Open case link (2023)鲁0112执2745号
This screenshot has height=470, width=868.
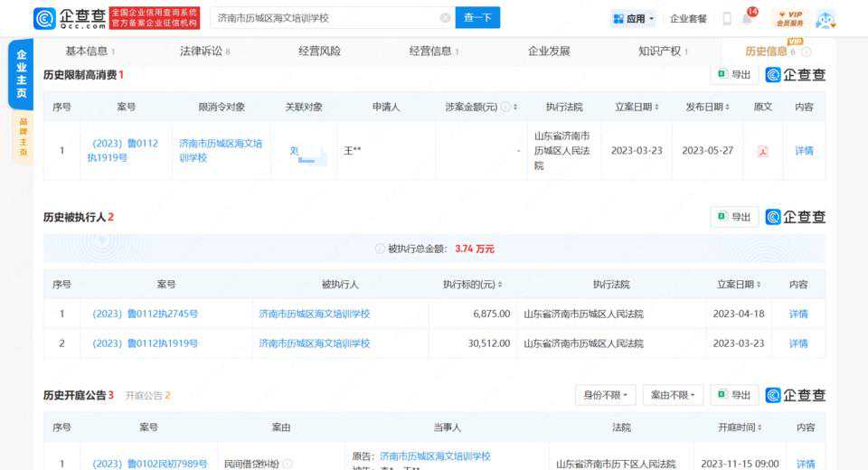coord(145,315)
